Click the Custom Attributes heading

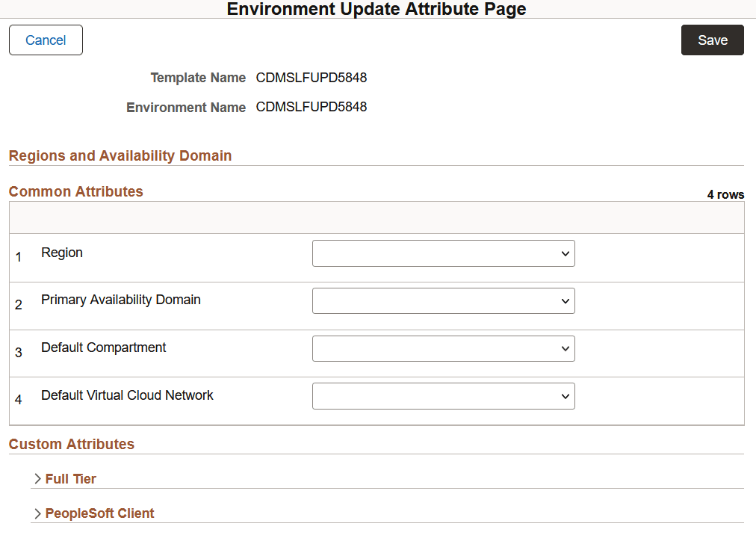click(x=71, y=444)
